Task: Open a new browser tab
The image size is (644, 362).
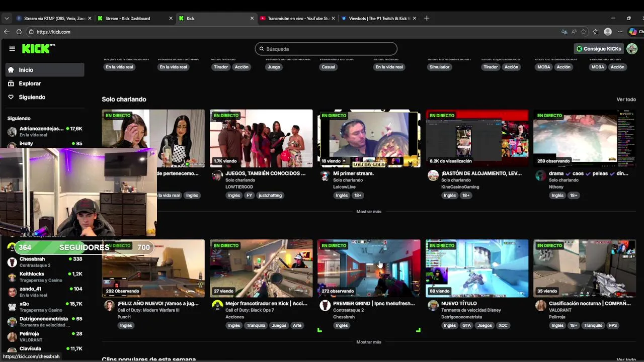Action: [427, 18]
